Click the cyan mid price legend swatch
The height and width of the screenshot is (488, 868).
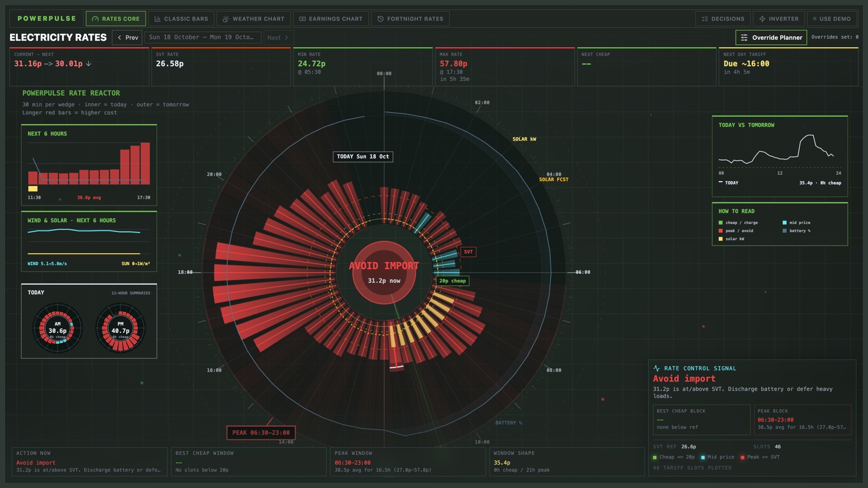(x=784, y=222)
